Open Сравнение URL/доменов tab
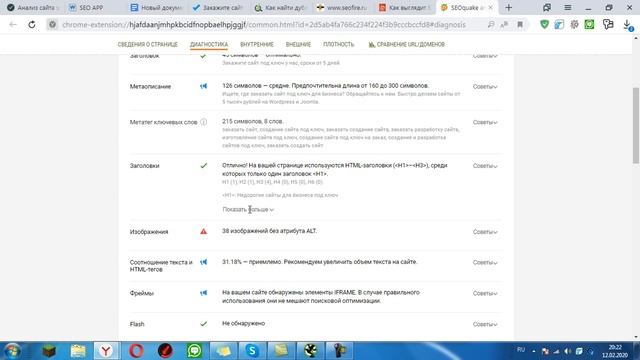Screen dimensions: 640x360 click(x=407, y=44)
